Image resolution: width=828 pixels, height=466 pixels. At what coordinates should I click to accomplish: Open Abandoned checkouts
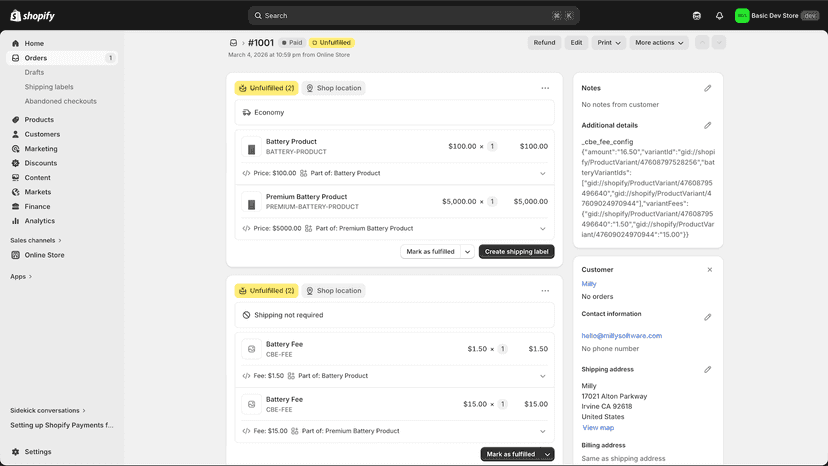tap(61, 101)
